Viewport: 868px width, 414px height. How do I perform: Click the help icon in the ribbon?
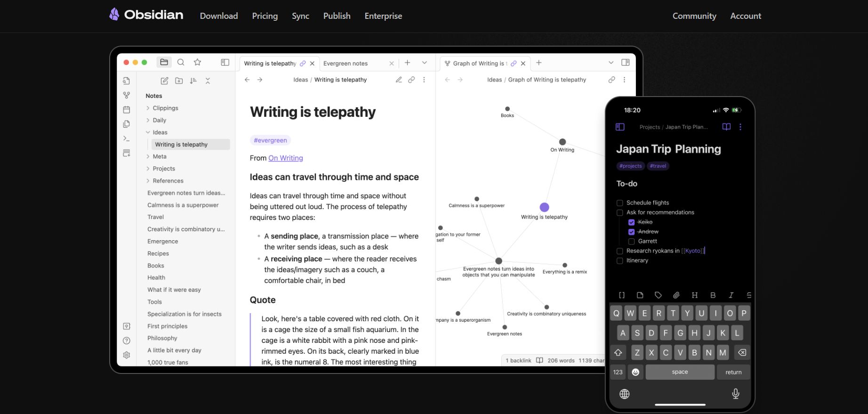[127, 341]
